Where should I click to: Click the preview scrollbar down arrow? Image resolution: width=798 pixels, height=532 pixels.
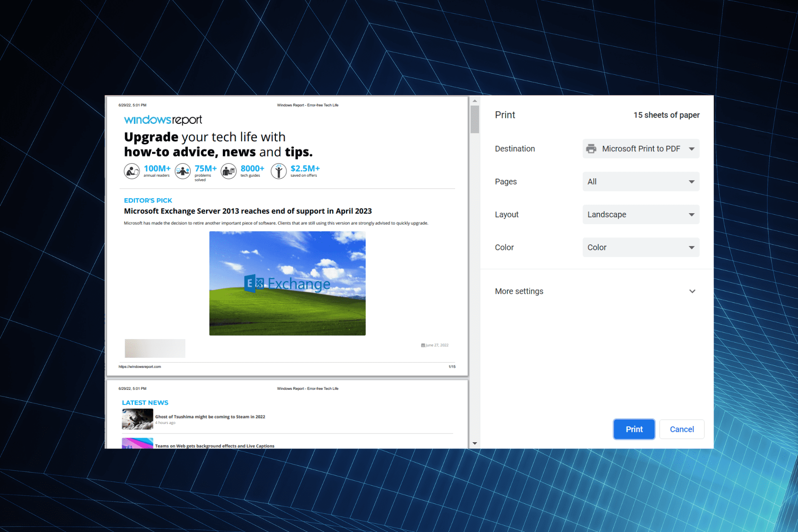pyautogui.click(x=475, y=443)
